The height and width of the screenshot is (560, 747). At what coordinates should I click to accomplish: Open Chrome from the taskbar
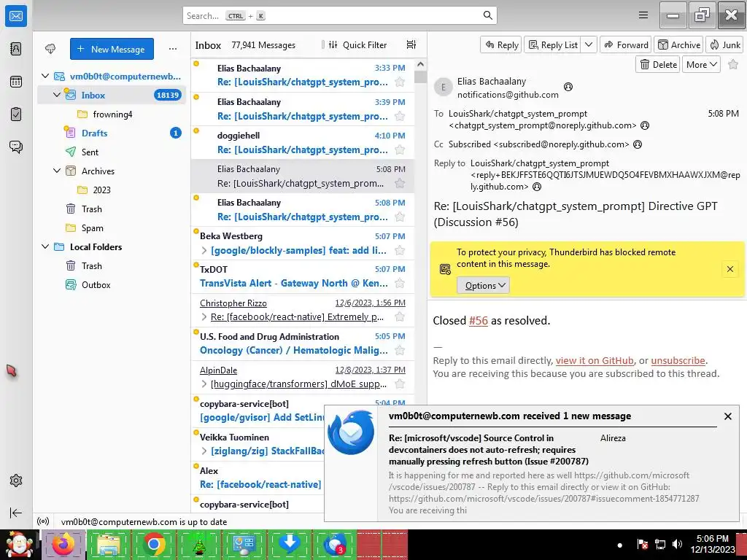coord(153,544)
